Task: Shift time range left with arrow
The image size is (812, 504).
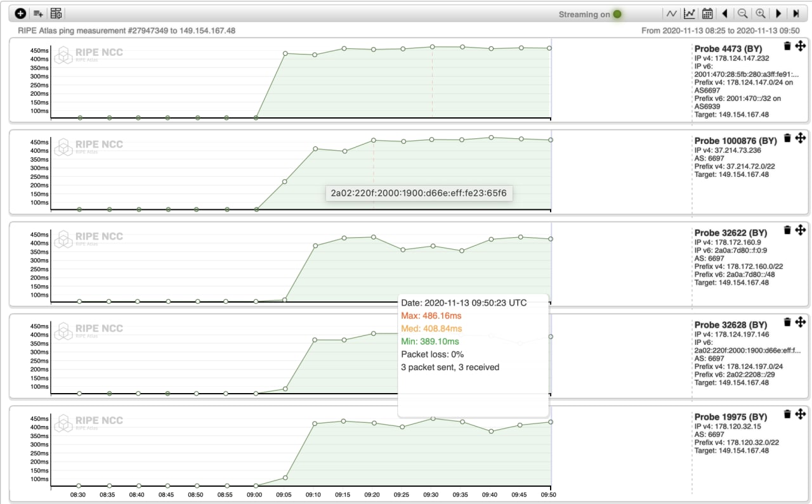Action: (x=724, y=13)
